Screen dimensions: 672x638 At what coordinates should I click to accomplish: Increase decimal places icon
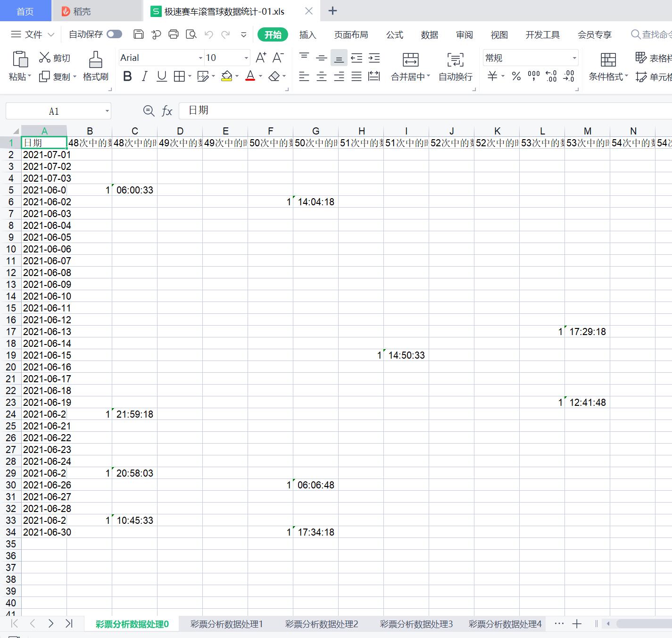coord(551,76)
